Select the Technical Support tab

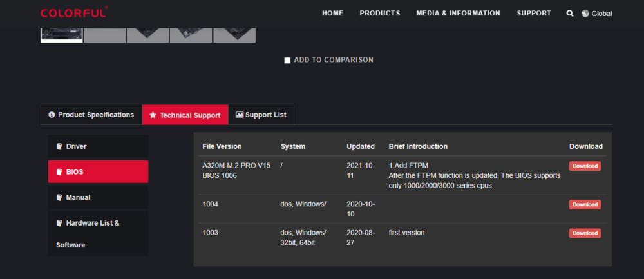(185, 115)
